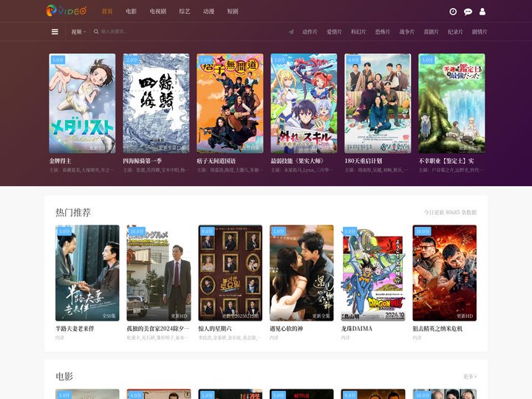Open the 痞子无间道 poster thumbnail
Viewport: 532px width, 399px height.
pyautogui.click(x=230, y=103)
